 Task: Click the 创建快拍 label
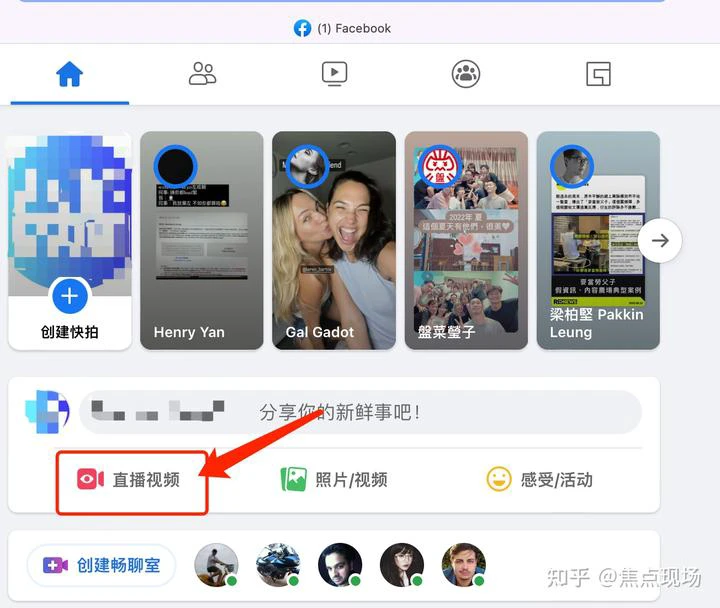(x=70, y=332)
